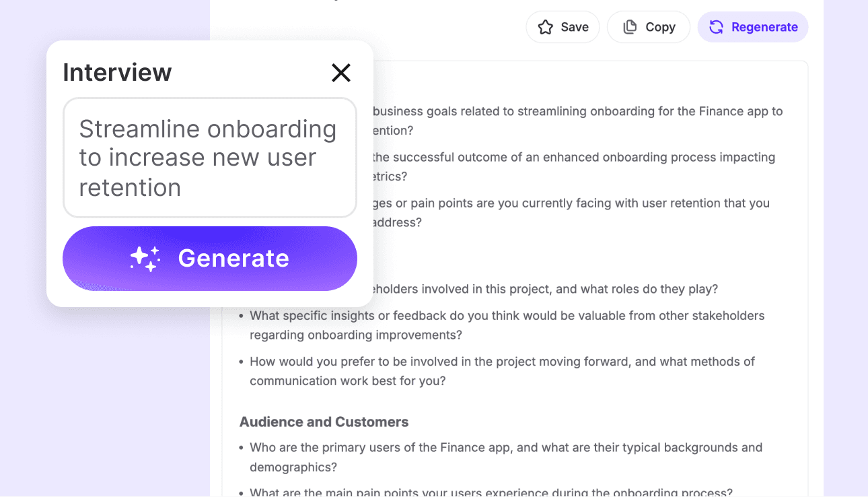Click the Copy button
The height and width of the screenshot is (497, 868).
click(648, 26)
